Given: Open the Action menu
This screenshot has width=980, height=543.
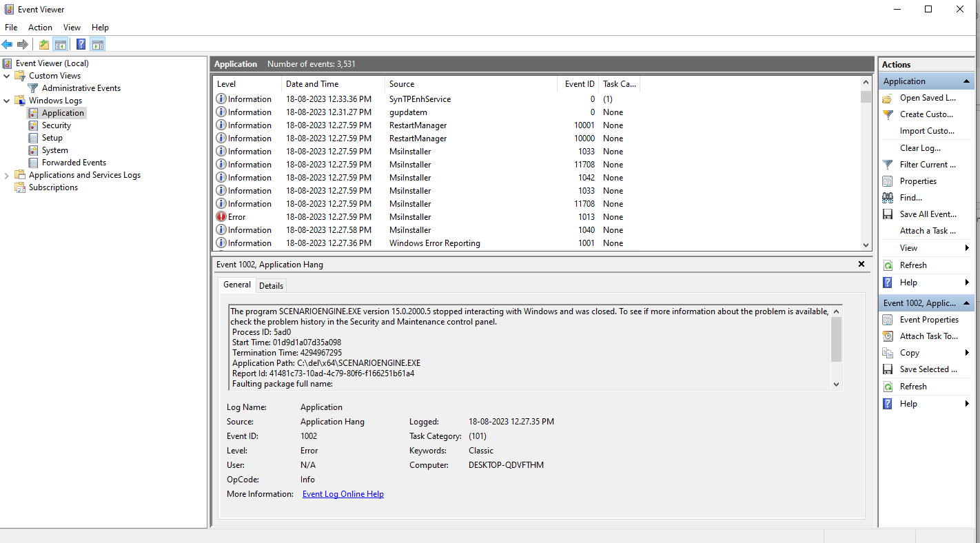Looking at the screenshot, I should [x=40, y=28].
